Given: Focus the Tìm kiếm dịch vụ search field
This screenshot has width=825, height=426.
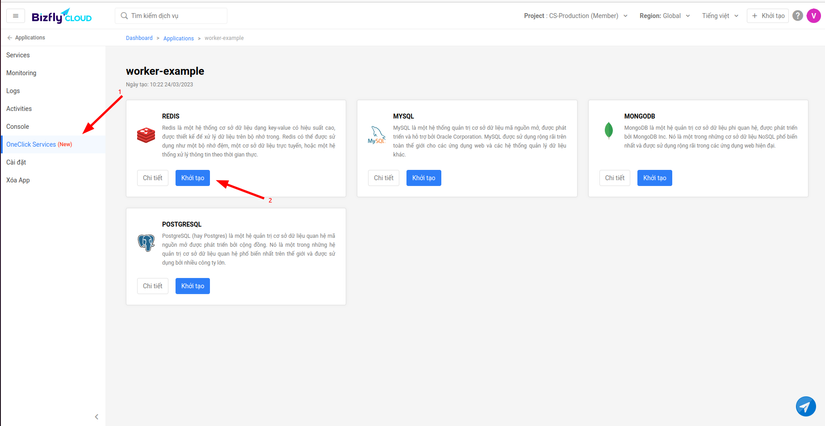Looking at the screenshot, I should coord(171,16).
